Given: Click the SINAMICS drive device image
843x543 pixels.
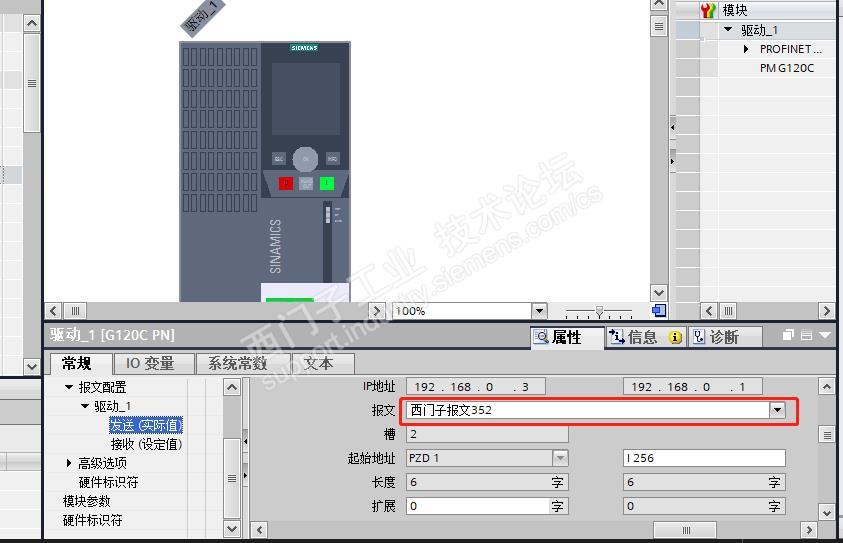Looking at the screenshot, I should click(x=265, y=172).
